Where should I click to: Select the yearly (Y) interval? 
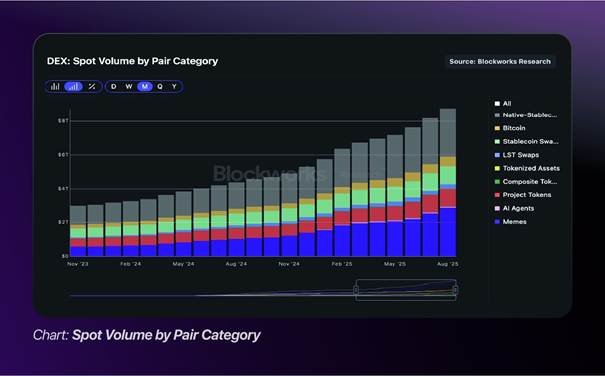click(174, 86)
